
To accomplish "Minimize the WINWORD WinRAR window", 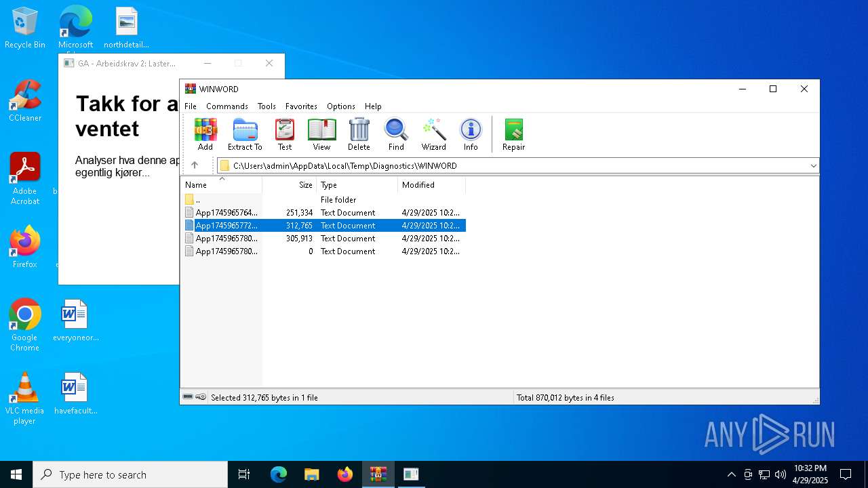I will coord(743,89).
